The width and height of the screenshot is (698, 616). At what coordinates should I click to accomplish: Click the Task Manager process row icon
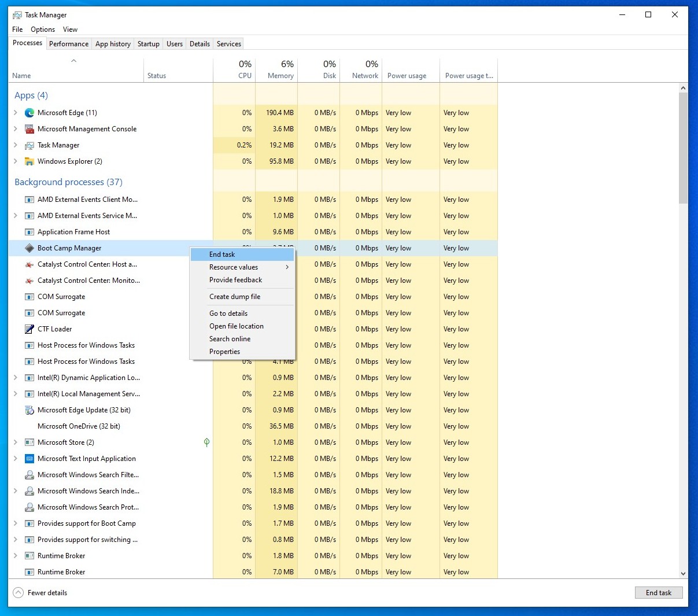(29, 145)
